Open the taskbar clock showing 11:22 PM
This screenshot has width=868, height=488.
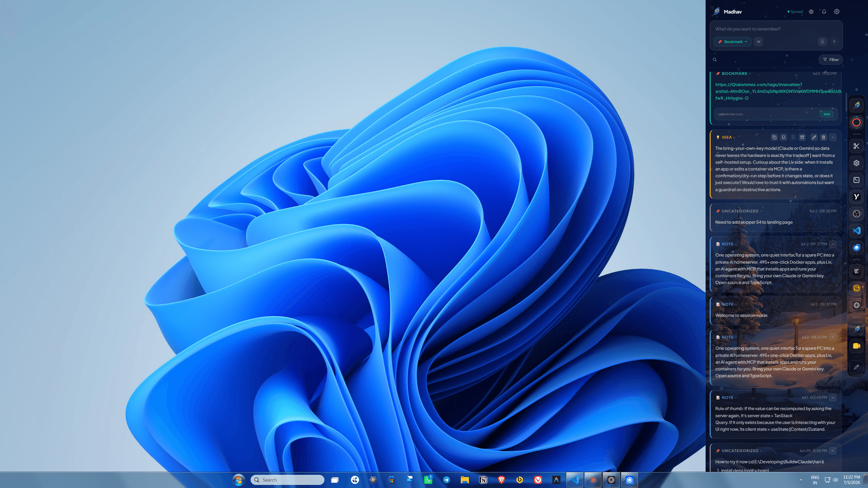tap(851, 480)
